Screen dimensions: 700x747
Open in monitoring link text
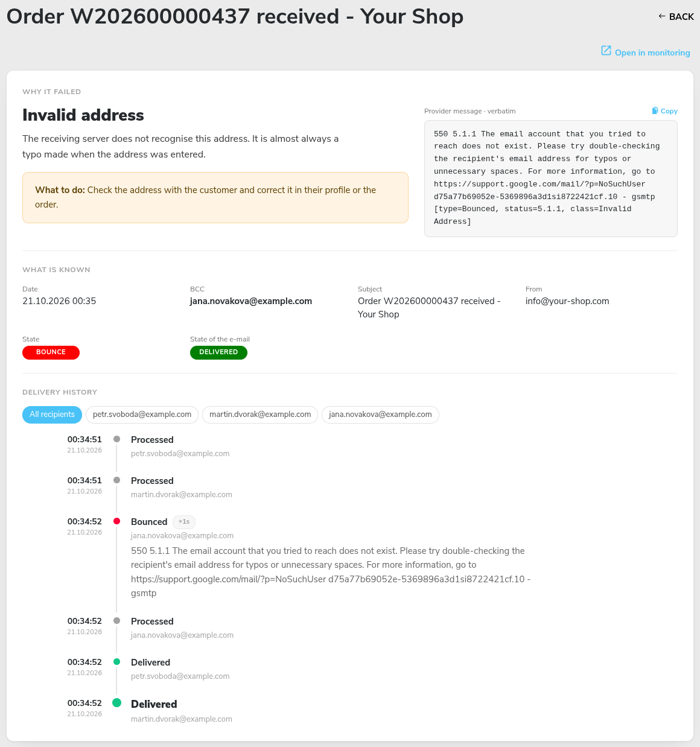click(x=652, y=52)
